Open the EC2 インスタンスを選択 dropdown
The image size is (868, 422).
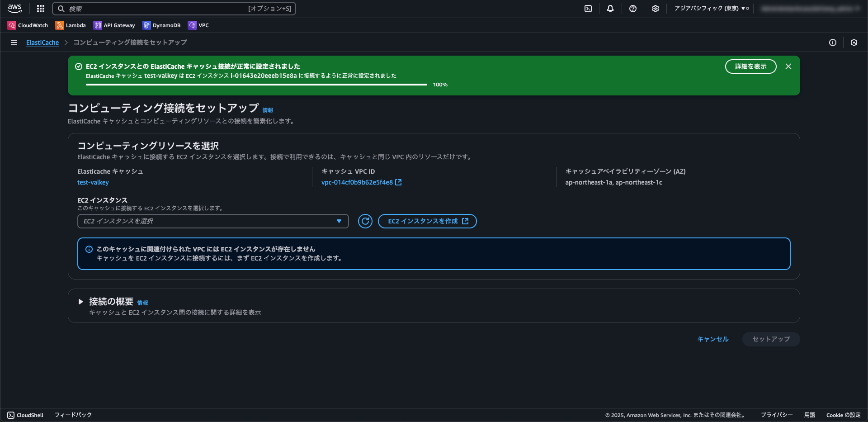[x=212, y=221]
